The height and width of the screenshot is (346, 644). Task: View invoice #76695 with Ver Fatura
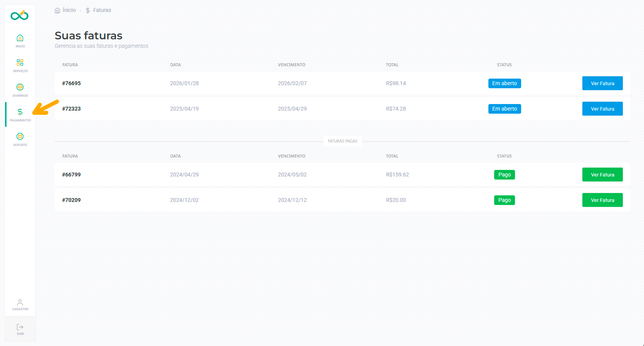tap(602, 83)
